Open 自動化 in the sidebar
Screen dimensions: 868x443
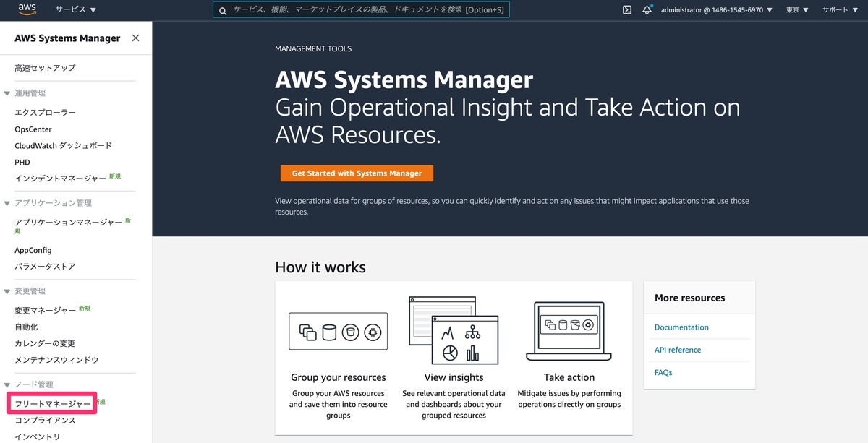click(26, 327)
